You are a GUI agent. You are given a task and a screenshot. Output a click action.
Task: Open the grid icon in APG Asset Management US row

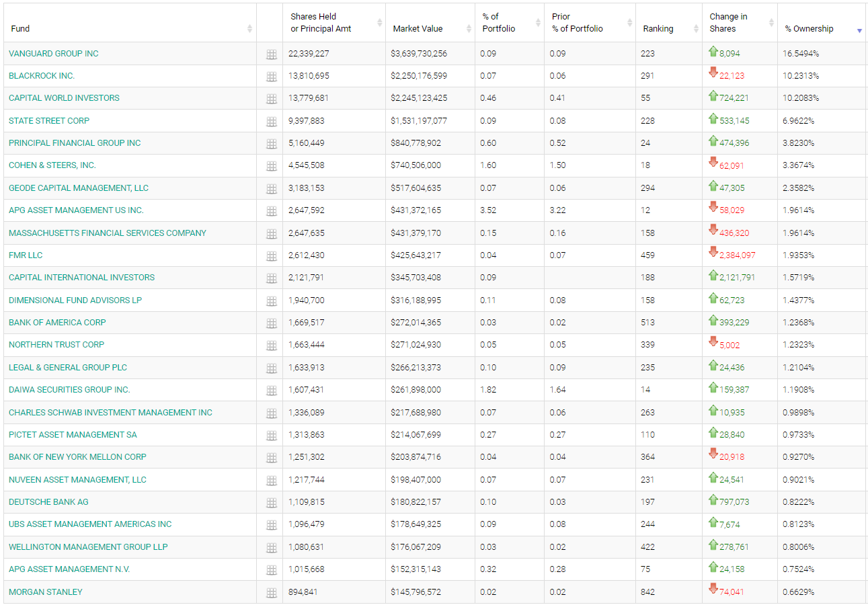(x=272, y=211)
